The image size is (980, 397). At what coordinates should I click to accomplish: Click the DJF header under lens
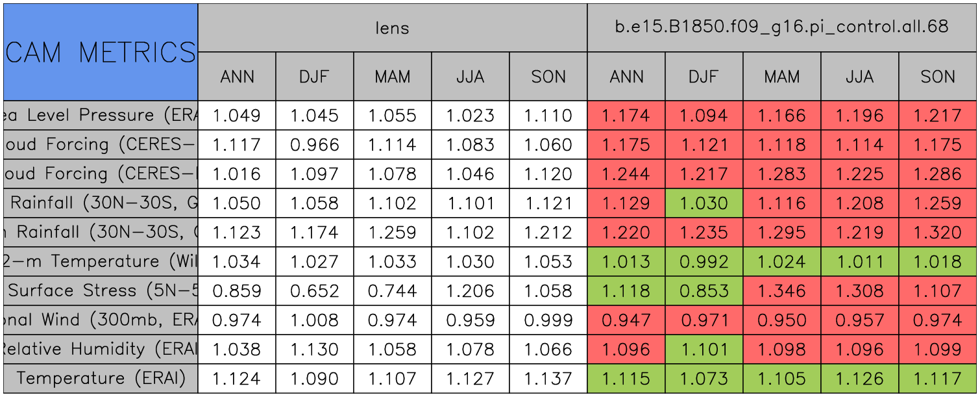[x=314, y=77]
